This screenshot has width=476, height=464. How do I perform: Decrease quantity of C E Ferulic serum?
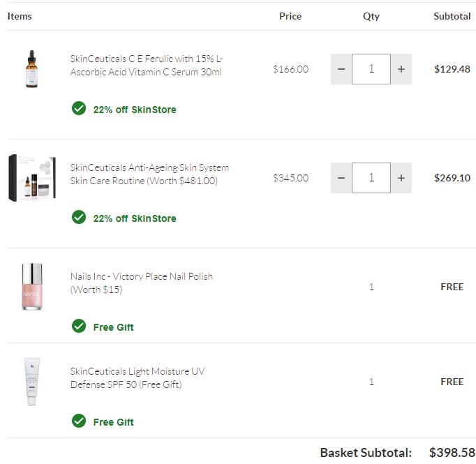click(341, 69)
